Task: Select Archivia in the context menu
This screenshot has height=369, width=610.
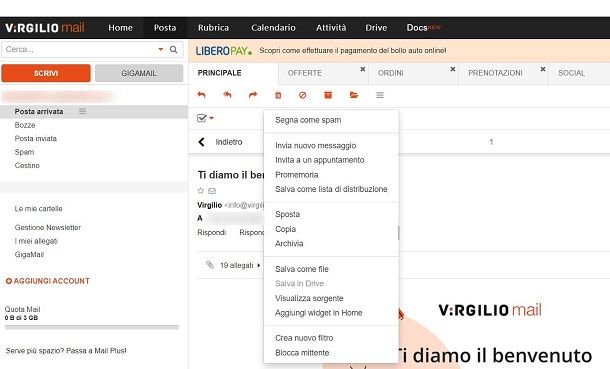Action: click(289, 243)
